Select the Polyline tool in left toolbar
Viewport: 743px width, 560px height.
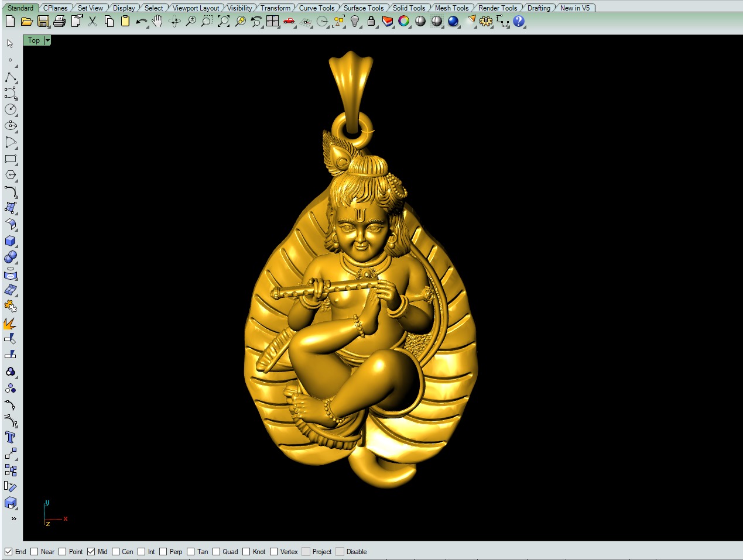(x=11, y=78)
